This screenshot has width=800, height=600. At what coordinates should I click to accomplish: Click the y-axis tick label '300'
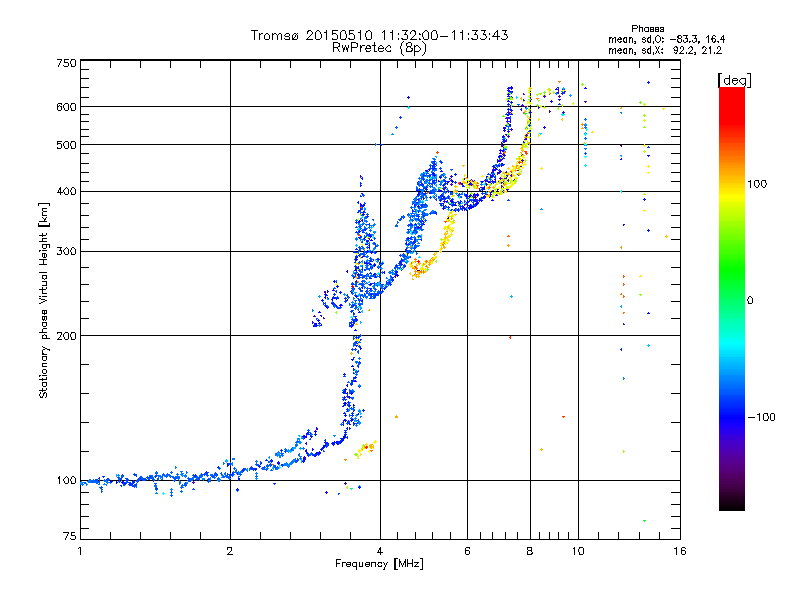[67, 252]
